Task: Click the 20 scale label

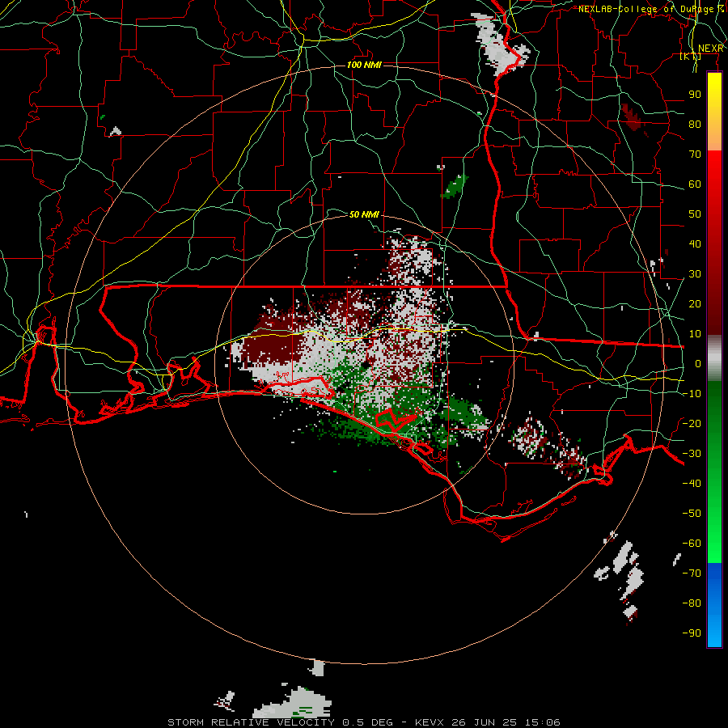Action: coord(695,304)
